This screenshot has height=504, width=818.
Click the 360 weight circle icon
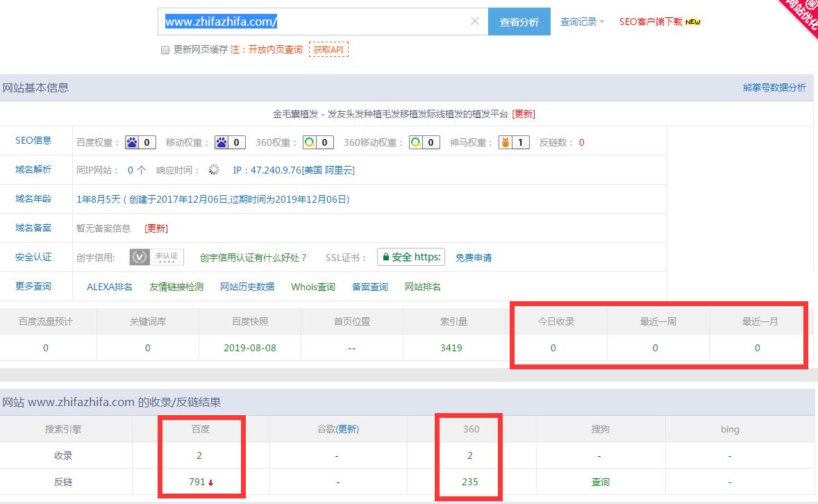(310, 142)
